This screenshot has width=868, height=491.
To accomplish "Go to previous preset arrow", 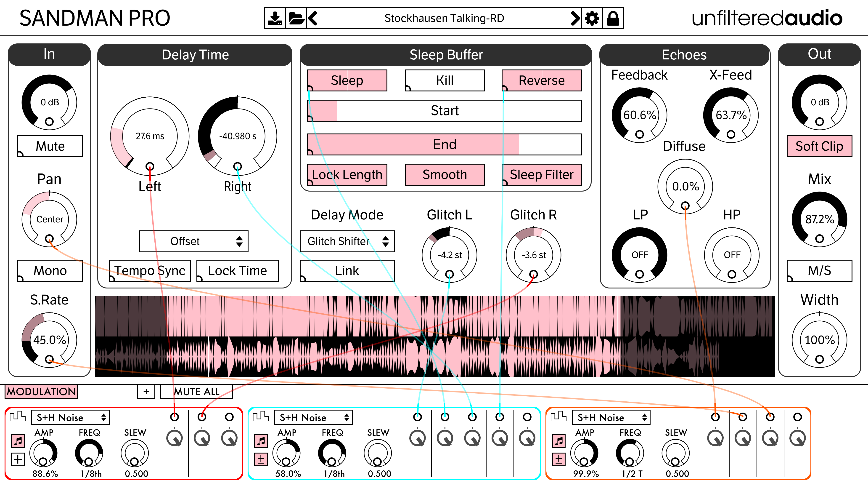I will click(x=313, y=18).
